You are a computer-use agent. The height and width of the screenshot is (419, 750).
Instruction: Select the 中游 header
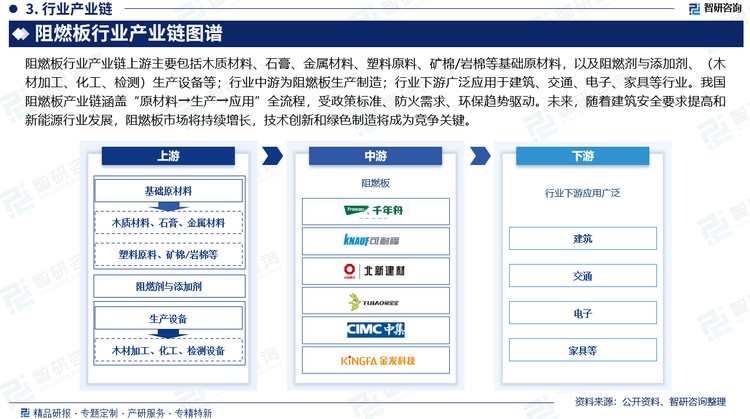point(375,156)
